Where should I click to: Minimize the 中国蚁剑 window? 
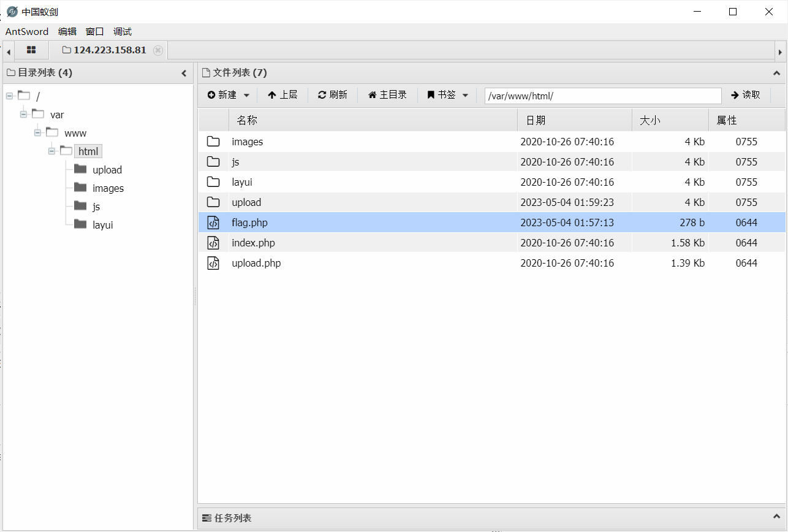pyautogui.click(x=697, y=12)
